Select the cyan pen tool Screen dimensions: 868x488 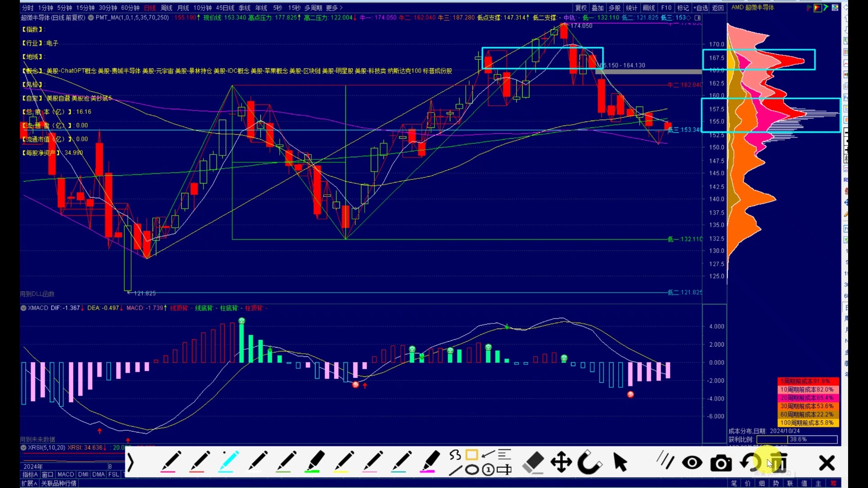point(228,462)
